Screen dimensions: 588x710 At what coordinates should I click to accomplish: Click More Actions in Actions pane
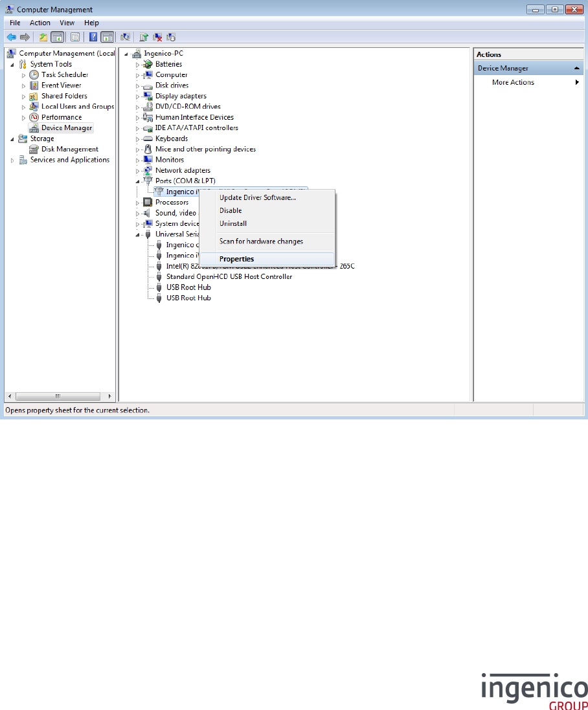[x=513, y=82]
